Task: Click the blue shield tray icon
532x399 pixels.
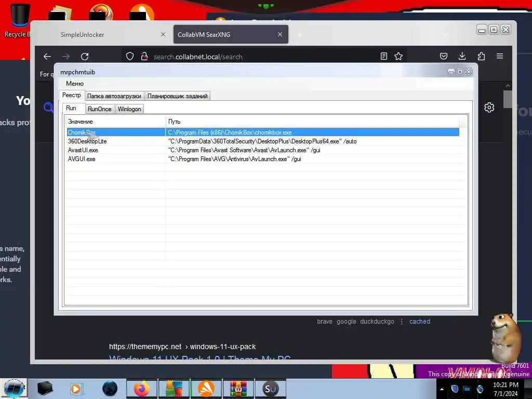Action: (455, 389)
